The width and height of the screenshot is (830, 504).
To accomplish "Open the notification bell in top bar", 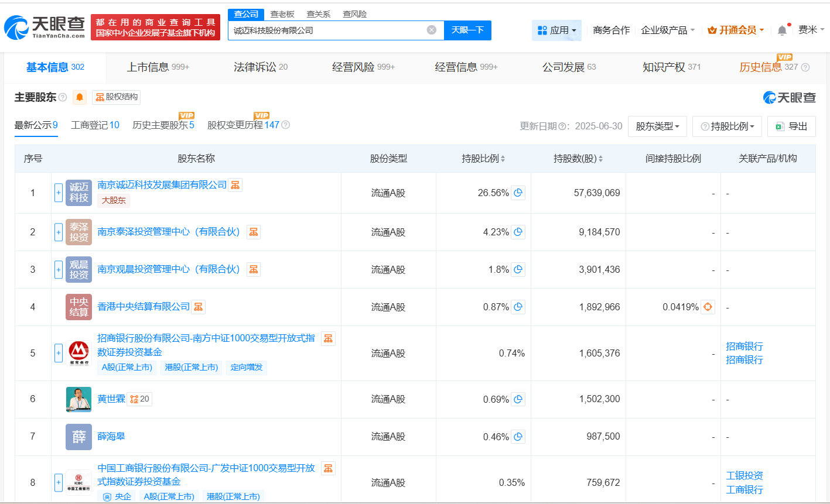I will (781, 29).
